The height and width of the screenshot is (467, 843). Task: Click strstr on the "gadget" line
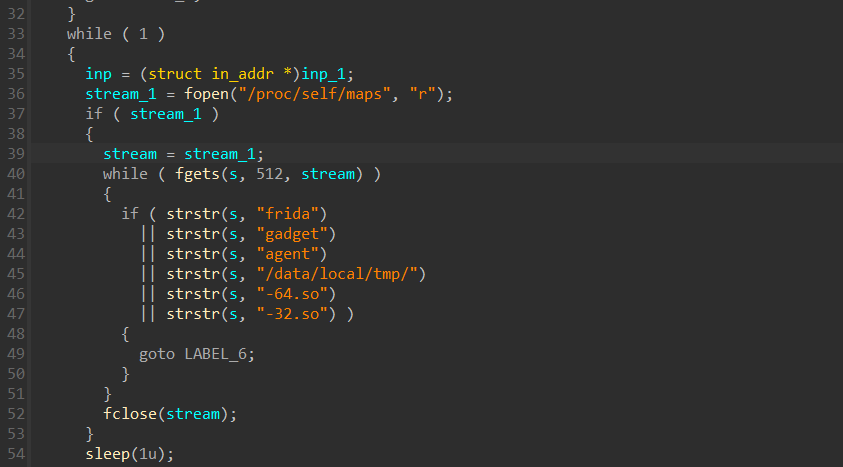pyautogui.click(x=193, y=234)
